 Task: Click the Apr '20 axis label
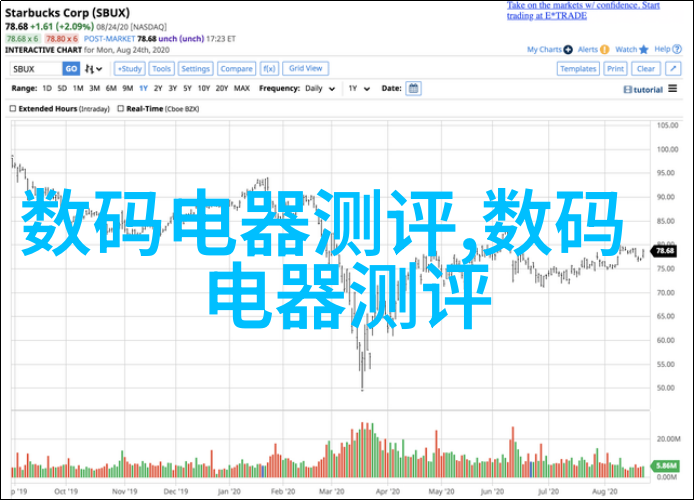pos(388,492)
